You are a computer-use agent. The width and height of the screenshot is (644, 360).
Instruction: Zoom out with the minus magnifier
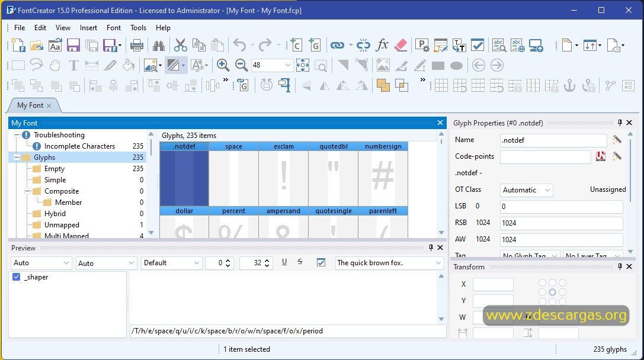coord(241,65)
